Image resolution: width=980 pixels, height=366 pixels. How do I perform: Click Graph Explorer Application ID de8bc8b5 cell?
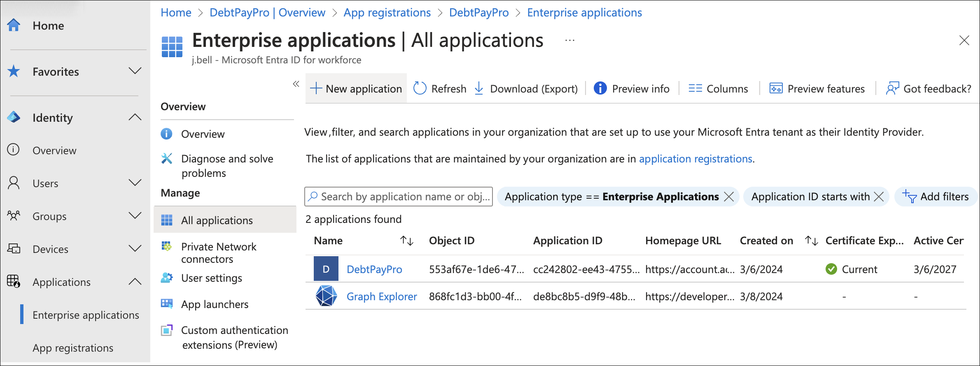pos(584,297)
